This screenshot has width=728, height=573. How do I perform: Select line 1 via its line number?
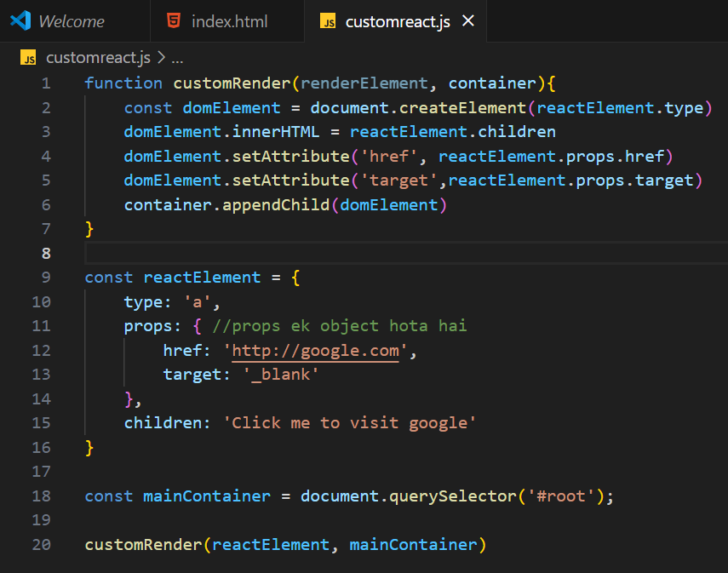click(45, 83)
